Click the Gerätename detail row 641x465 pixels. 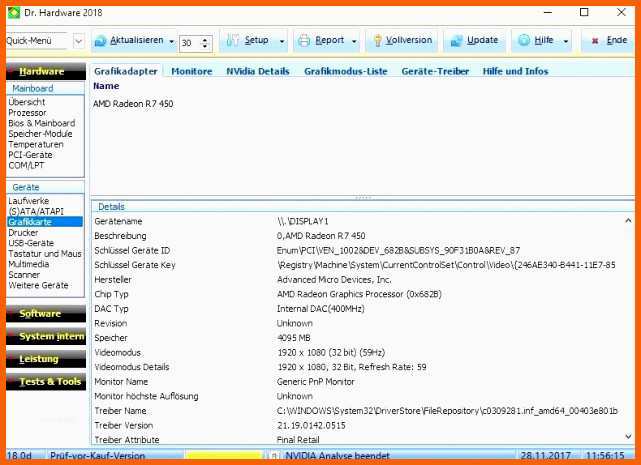click(x=360, y=221)
